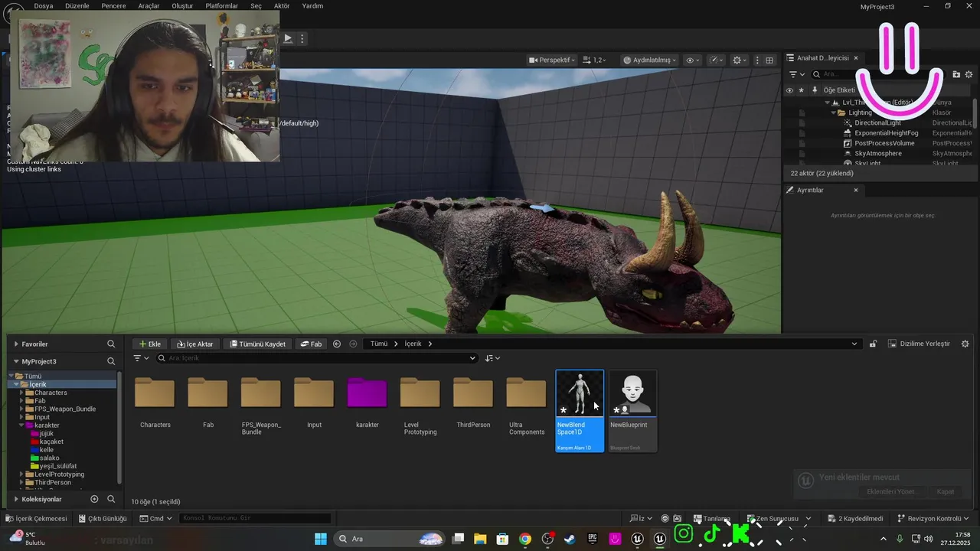Open the Dosya menu

44,6
